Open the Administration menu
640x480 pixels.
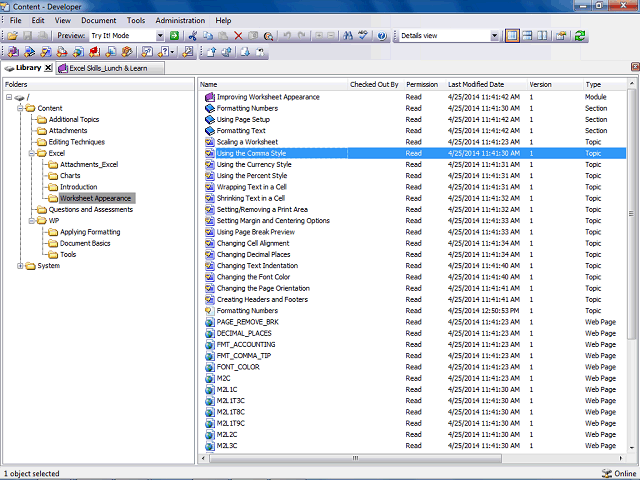point(180,20)
